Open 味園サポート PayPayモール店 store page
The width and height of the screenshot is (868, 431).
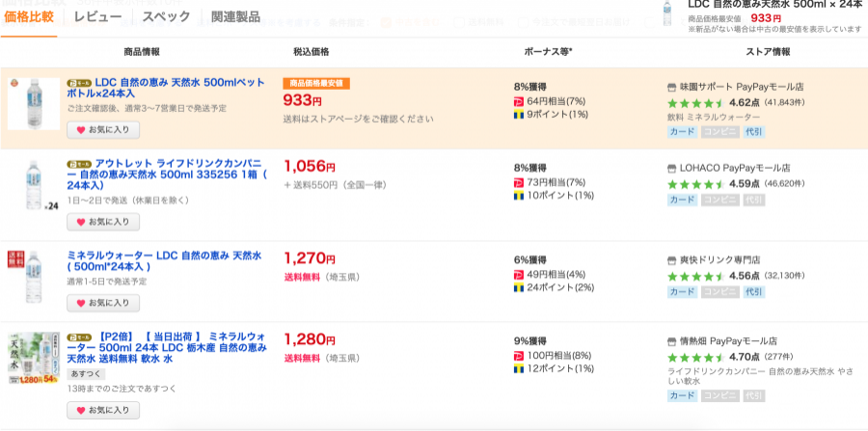tap(742, 87)
